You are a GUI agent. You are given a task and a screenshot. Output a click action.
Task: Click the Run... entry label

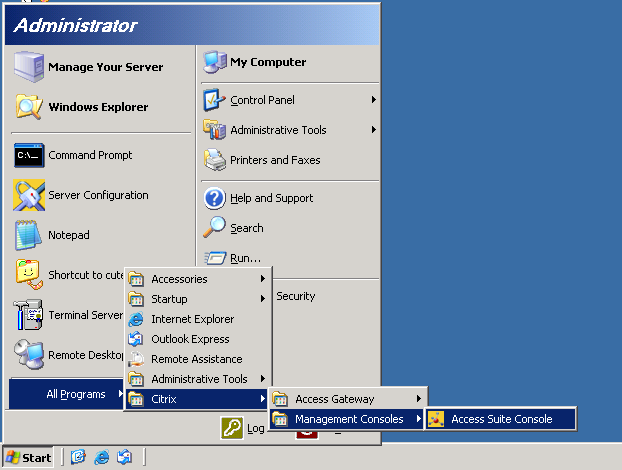pyautogui.click(x=246, y=258)
